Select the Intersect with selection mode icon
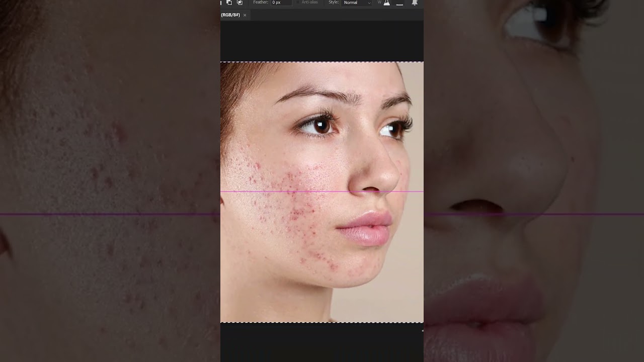 point(239,3)
